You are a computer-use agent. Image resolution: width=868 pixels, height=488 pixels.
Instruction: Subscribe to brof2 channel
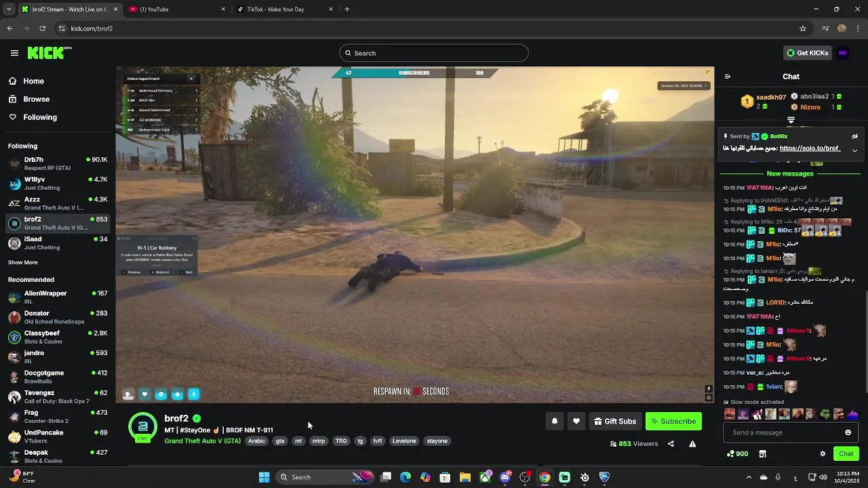[x=673, y=421]
